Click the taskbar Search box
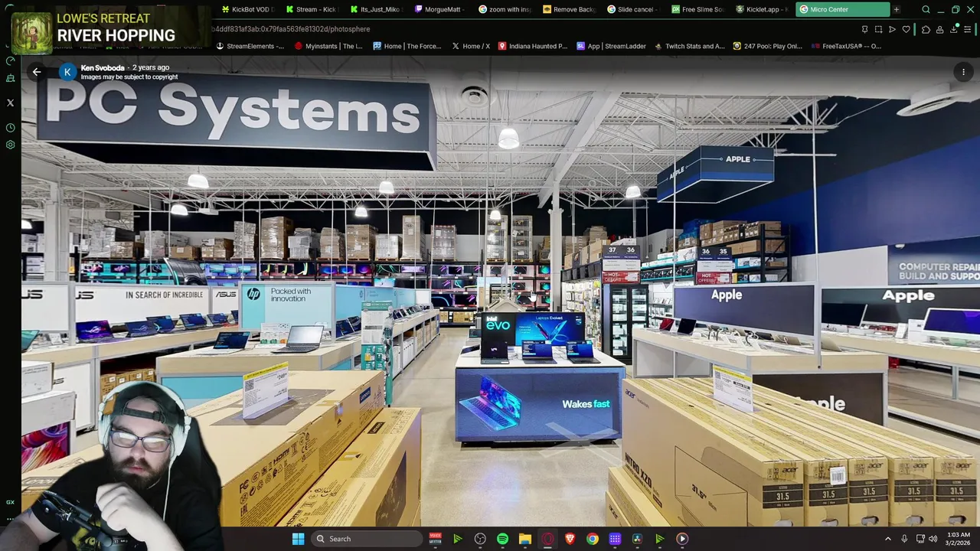 coord(367,539)
